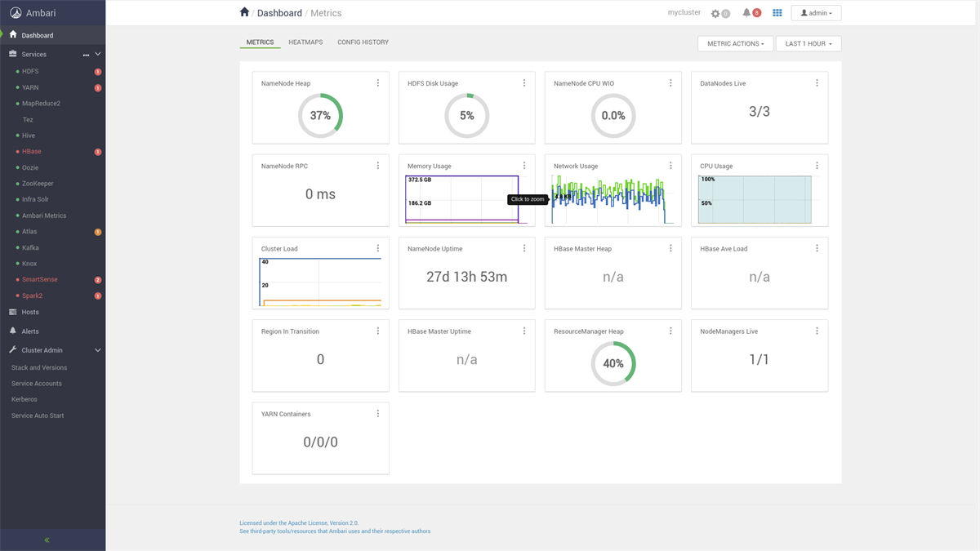Open the NameNode Heap widget kebab menu
This screenshot has width=980, height=551.
[377, 82]
